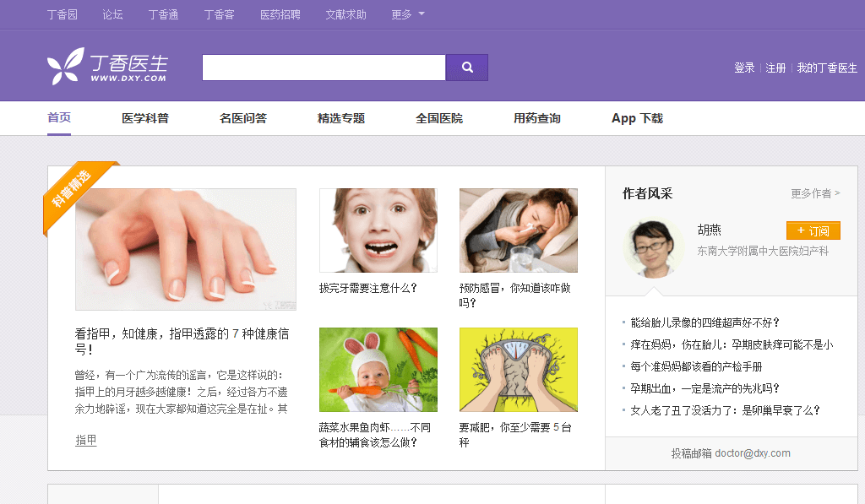The width and height of the screenshot is (865, 504).
Task: Open the 名医问答 tab
Action: 243,118
